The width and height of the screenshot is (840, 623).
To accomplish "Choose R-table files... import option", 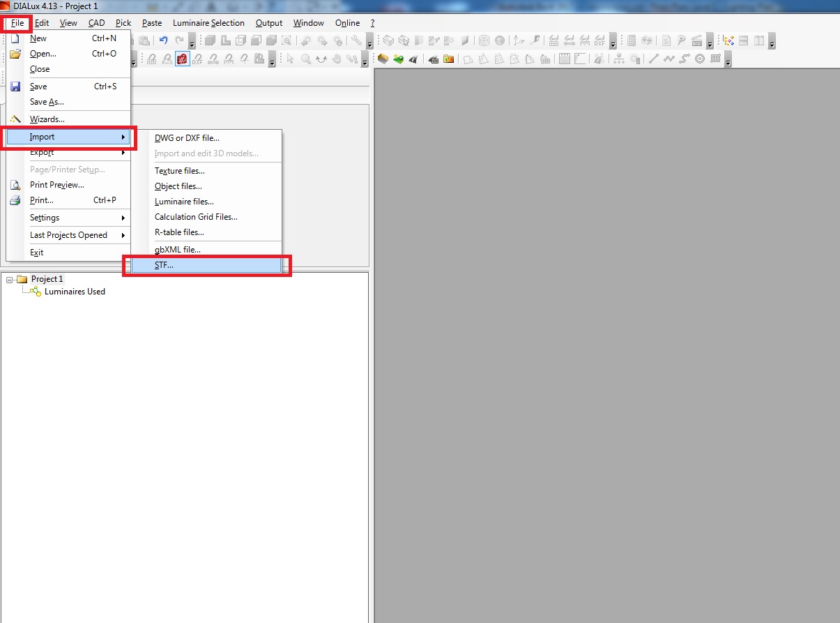I will click(x=206, y=232).
